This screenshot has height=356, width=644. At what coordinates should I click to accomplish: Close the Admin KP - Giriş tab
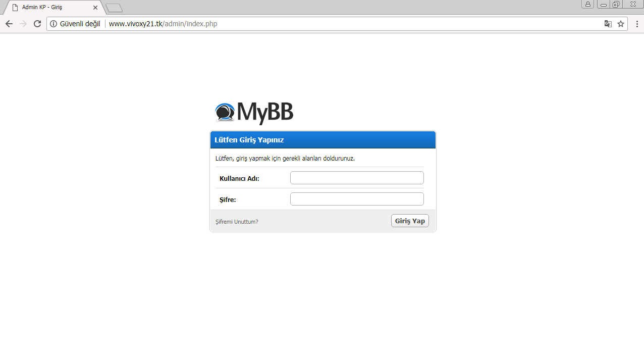(x=95, y=8)
